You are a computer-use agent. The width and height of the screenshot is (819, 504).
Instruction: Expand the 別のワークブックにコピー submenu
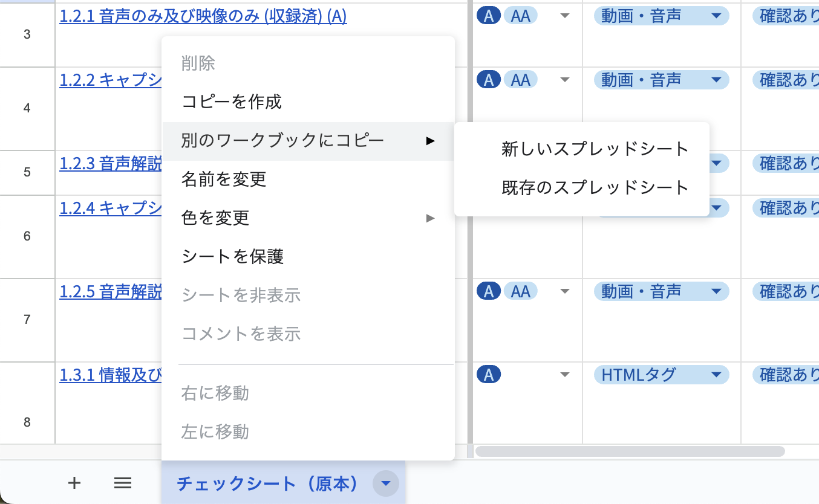[x=430, y=141]
